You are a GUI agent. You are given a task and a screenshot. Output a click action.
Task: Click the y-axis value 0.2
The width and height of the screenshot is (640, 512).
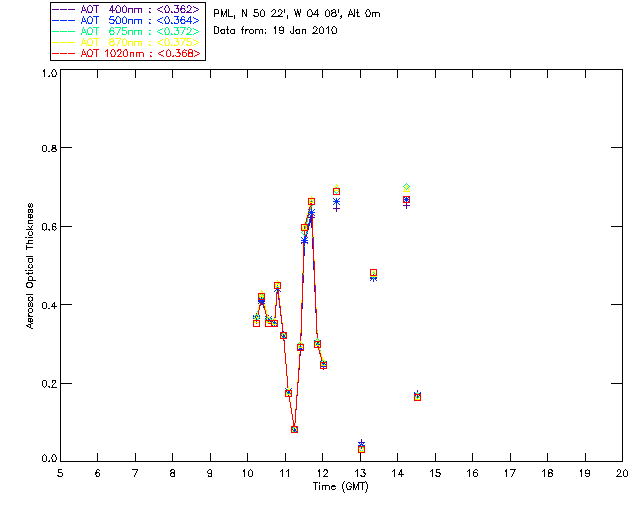(49, 384)
